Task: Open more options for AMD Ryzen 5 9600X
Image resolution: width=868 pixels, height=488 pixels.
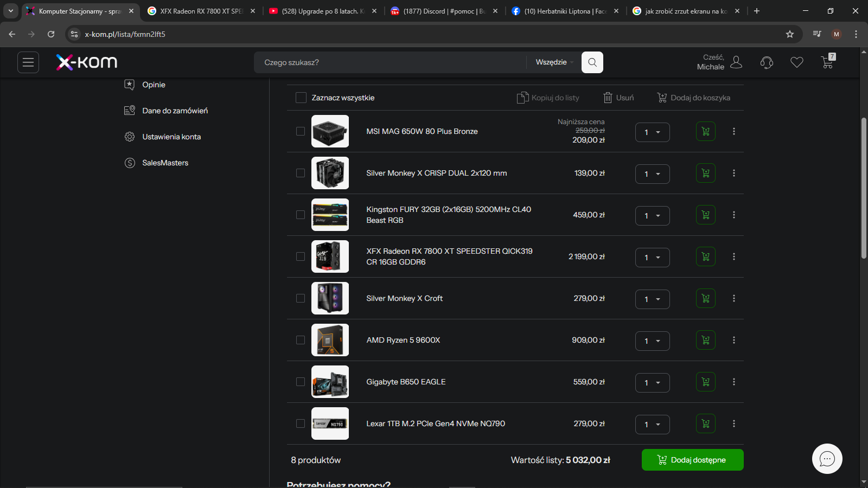Action: [734, 340]
